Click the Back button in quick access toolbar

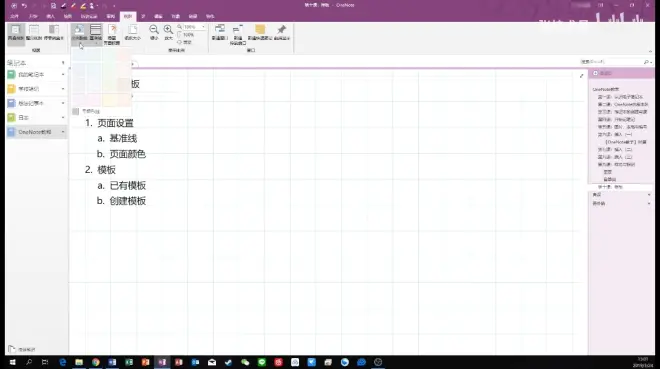point(14,5)
